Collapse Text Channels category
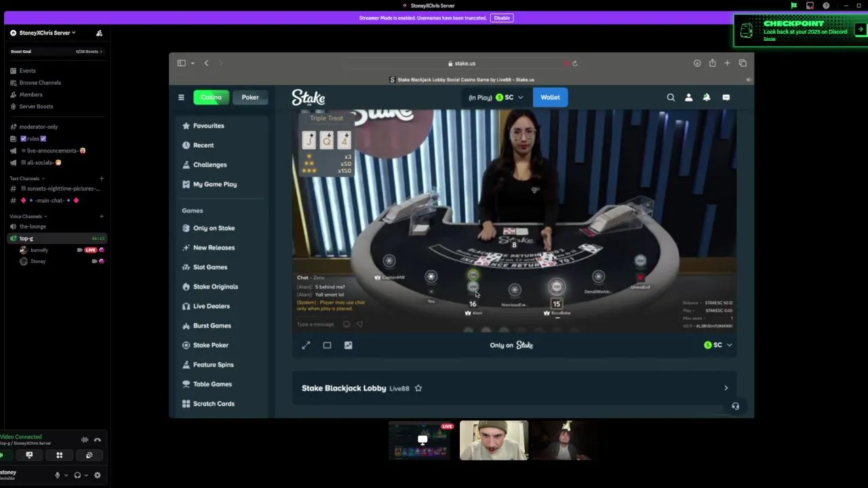This screenshot has height=488, width=868. [x=27, y=178]
